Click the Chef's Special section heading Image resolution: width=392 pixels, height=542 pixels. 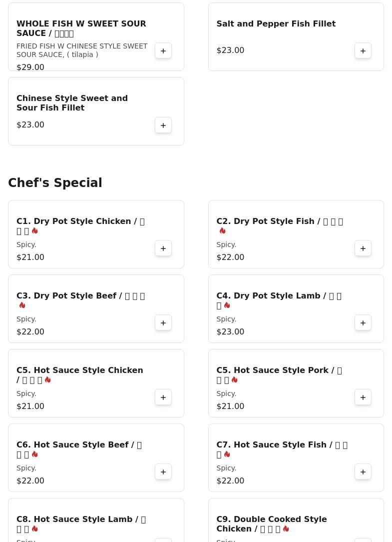tap(55, 183)
